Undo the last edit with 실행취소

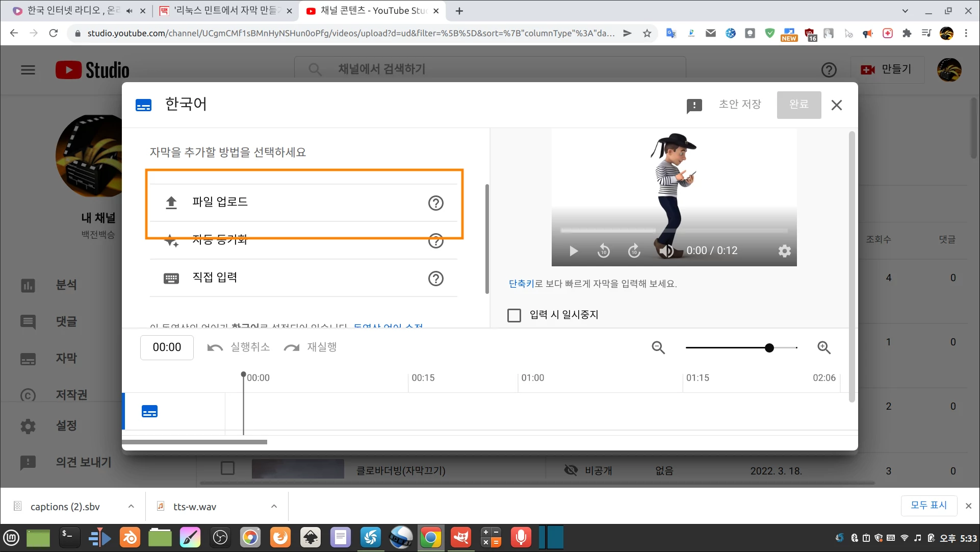click(x=238, y=347)
